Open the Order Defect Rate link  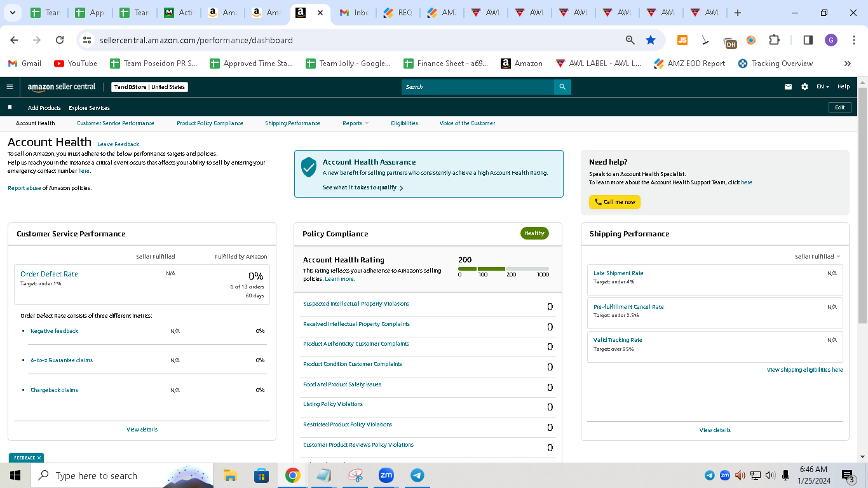[49, 274]
